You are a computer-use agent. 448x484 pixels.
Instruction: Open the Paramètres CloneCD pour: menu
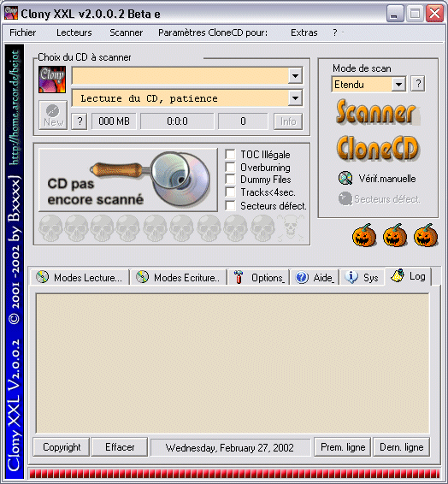[x=213, y=32]
